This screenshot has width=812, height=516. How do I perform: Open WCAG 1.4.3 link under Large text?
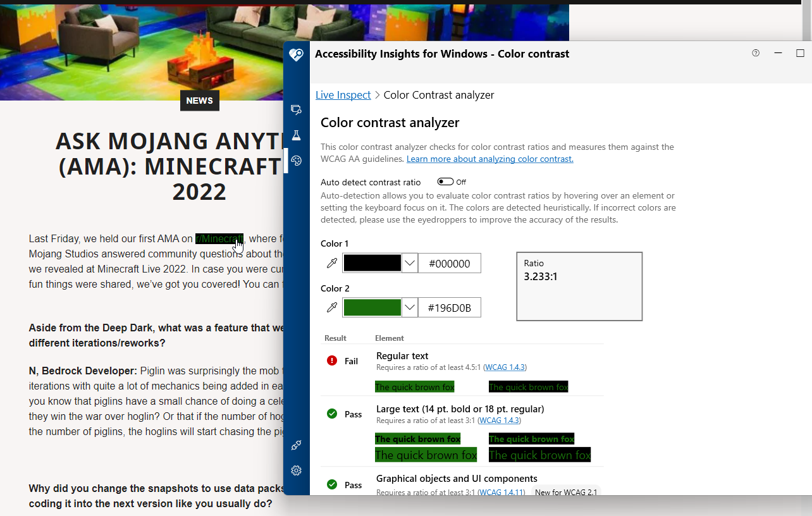500,421
